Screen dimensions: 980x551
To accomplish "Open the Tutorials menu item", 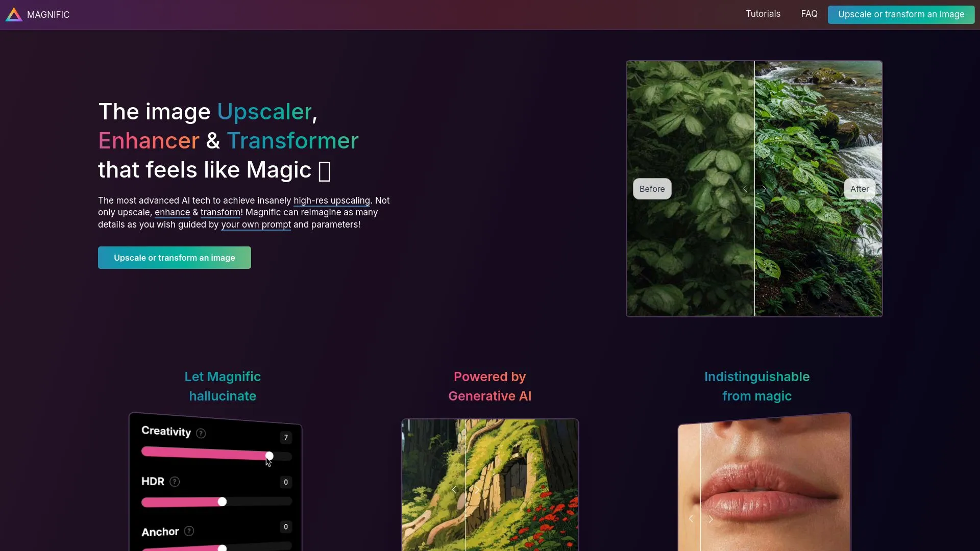I will (x=763, y=14).
